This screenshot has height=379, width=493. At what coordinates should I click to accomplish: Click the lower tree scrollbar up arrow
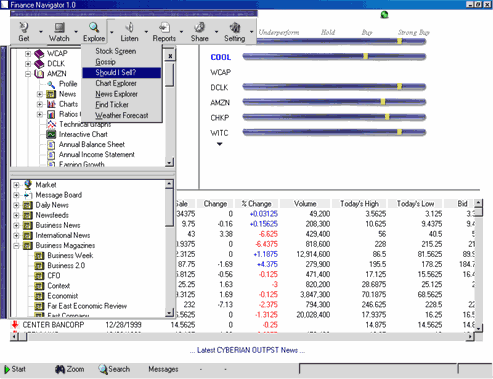point(169,184)
